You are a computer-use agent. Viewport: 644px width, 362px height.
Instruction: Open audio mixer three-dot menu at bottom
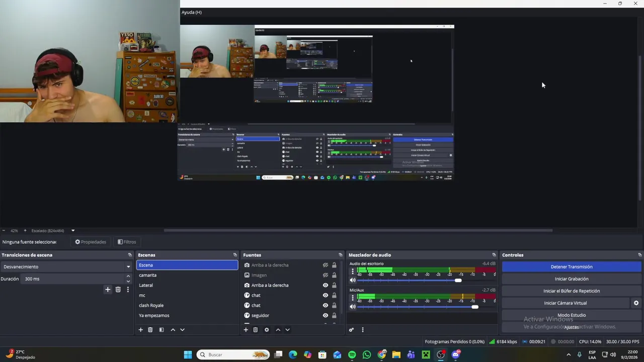pos(362,330)
